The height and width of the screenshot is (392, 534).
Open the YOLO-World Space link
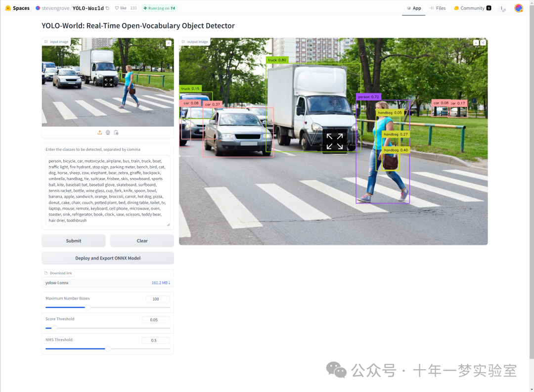pyautogui.click(x=88, y=8)
